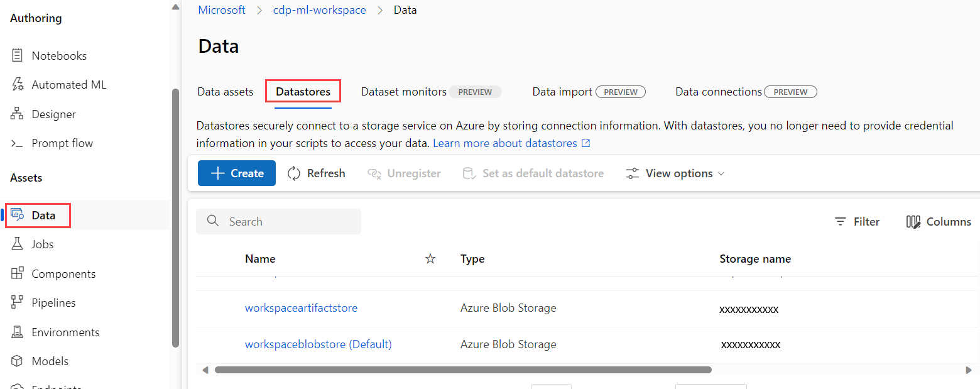The width and height of the screenshot is (980, 389).
Task: Expand the View options dropdown
Action: [675, 173]
